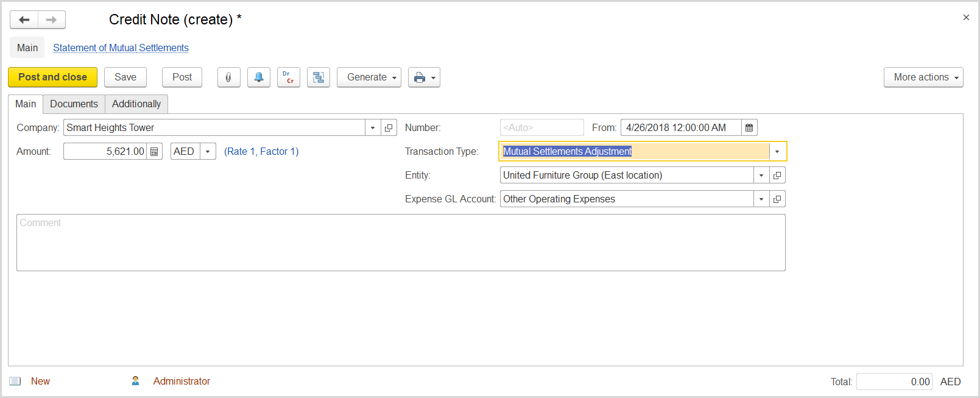
Task: Select the Main navigation section
Action: click(x=27, y=48)
